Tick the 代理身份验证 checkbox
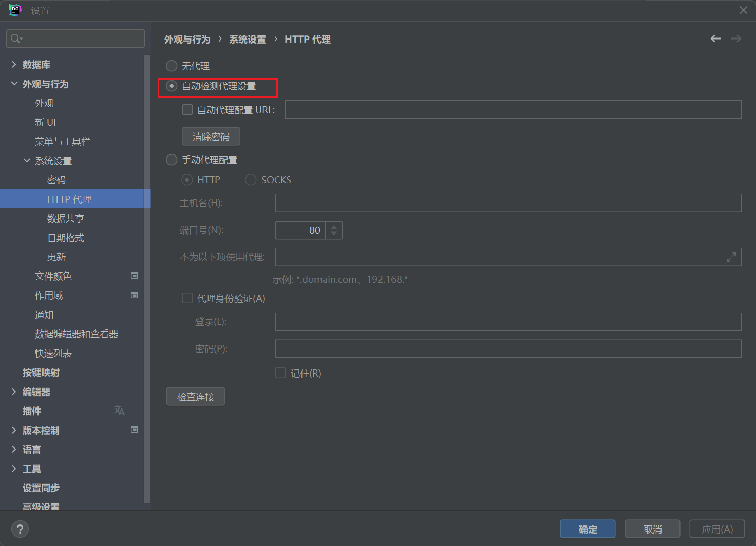 pos(187,298)
